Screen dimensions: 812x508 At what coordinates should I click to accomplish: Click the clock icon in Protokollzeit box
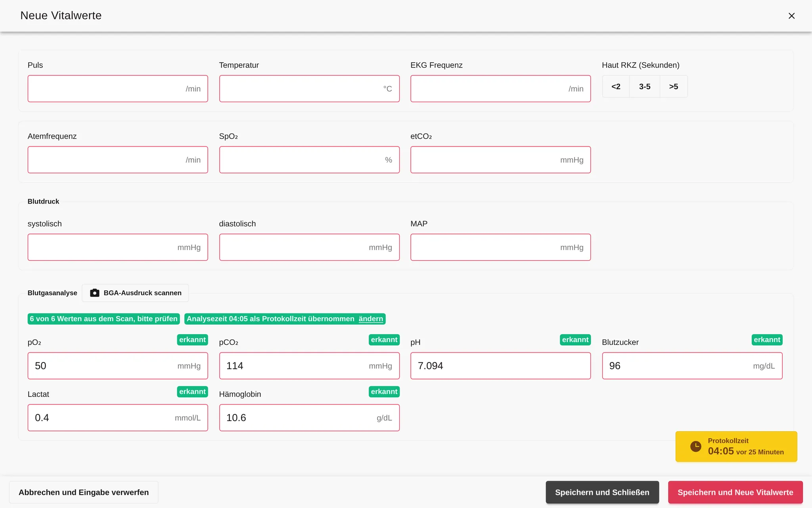click(x=696, y=446)
